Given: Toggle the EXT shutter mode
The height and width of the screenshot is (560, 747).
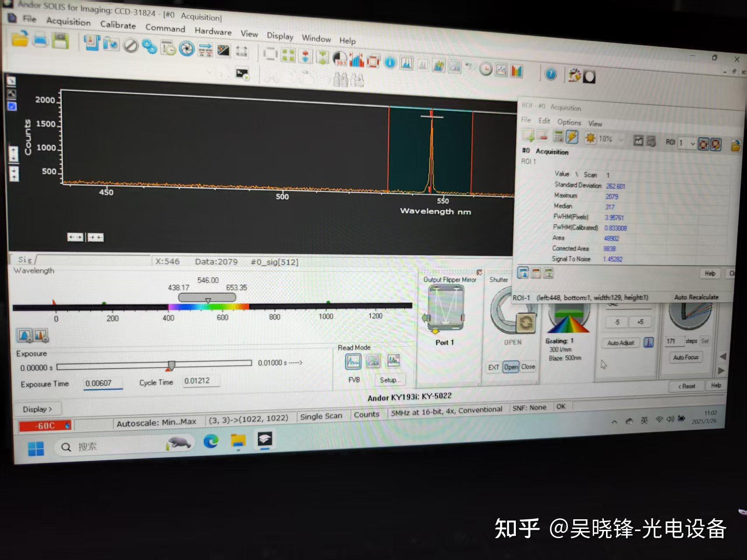Looking at the screenshot, I should point(493,367).
